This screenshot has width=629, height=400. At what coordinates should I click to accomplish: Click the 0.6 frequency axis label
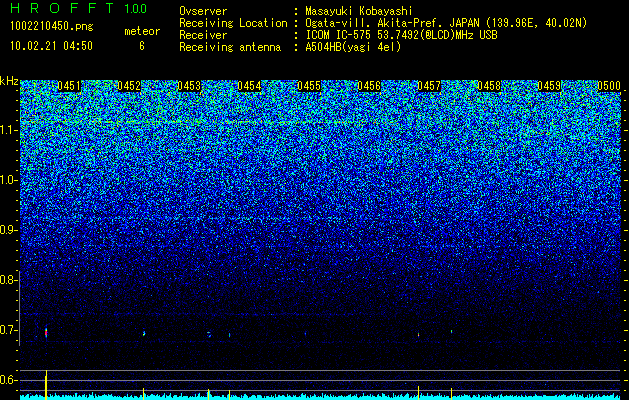coord(8,380)
